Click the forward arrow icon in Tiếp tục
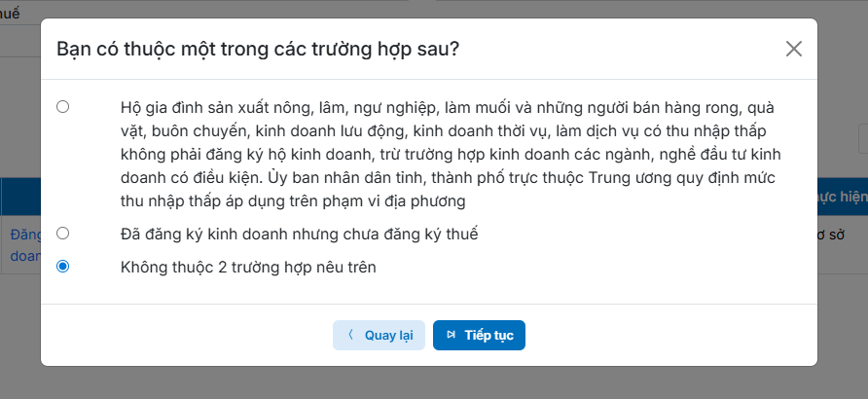Image resolution: width=868 pixels, height=399 pixels. [x=451, y=335]
